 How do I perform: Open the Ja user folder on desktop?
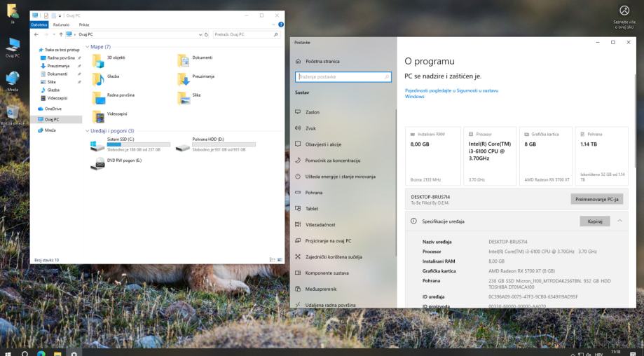point(13,13)
